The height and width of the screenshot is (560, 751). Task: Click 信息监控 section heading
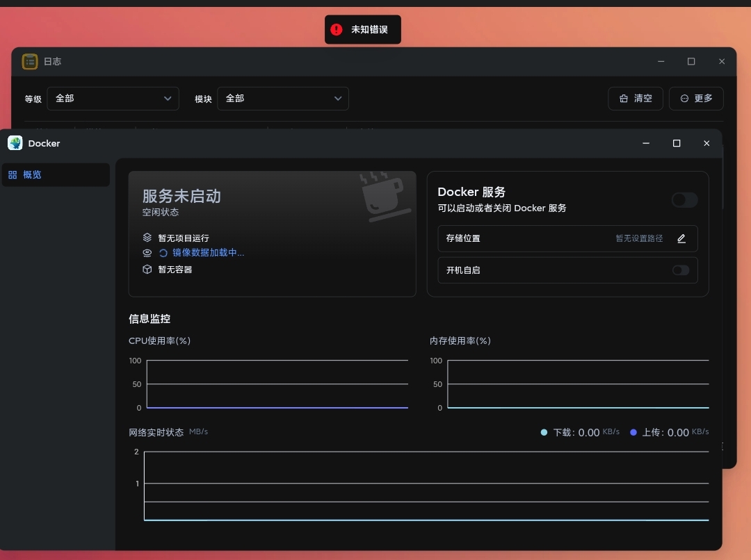(150, 319)
